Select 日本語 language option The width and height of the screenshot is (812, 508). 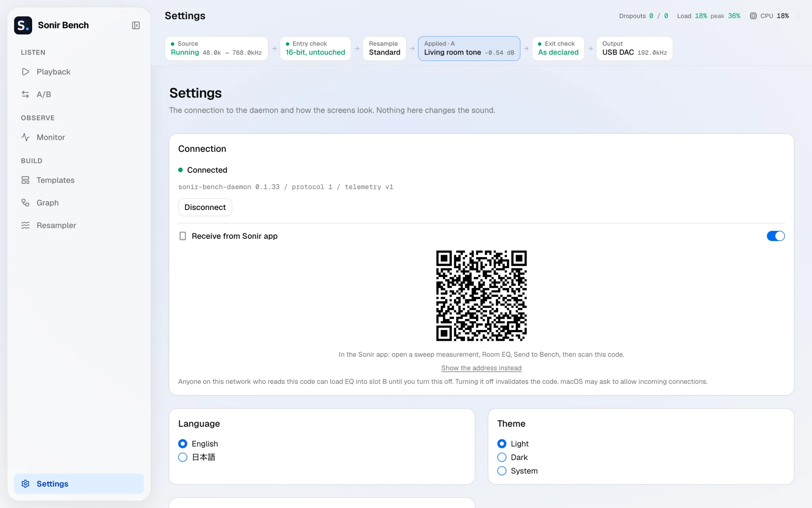click(197, 457)
